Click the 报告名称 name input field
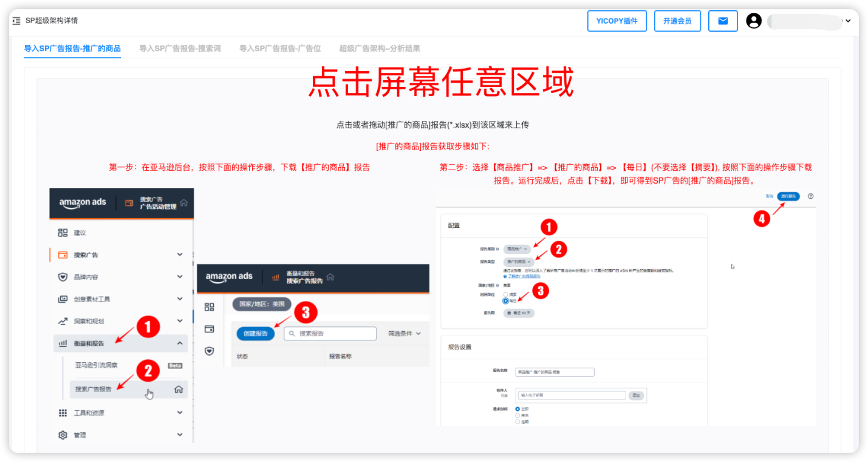 555,372
